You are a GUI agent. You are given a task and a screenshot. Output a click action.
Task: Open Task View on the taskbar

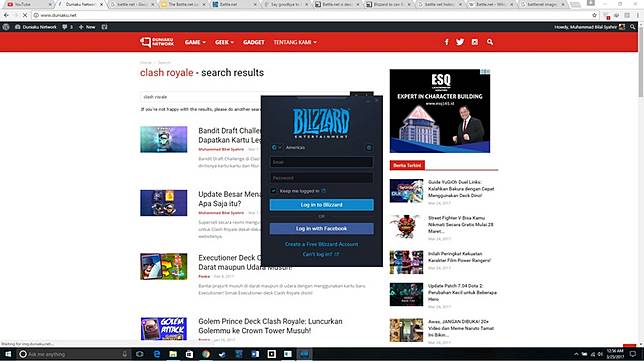[140, 354]
